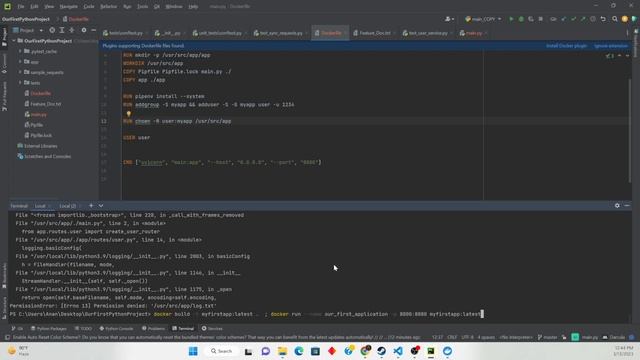
Task: Open main_COPY run configuration dropdown
Action: (x=483, y=19)
